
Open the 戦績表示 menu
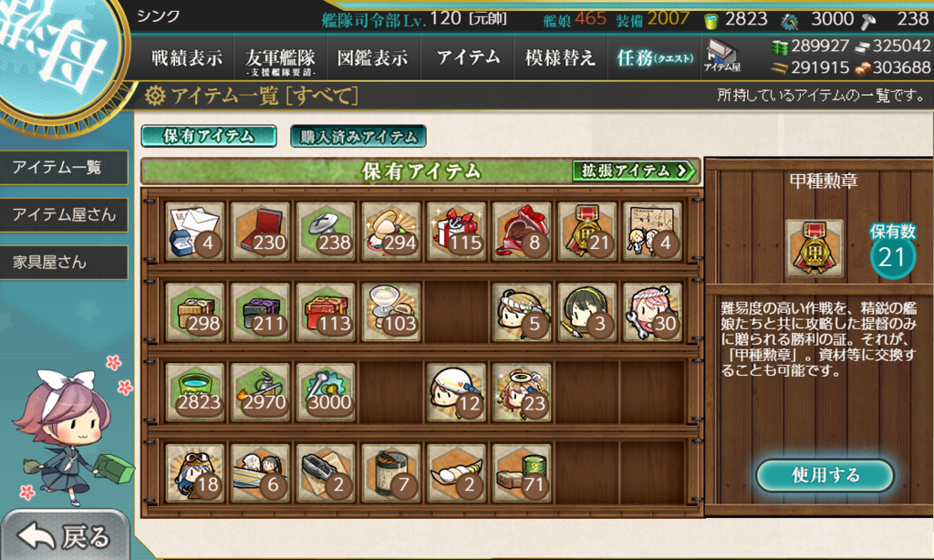[187, 57]
